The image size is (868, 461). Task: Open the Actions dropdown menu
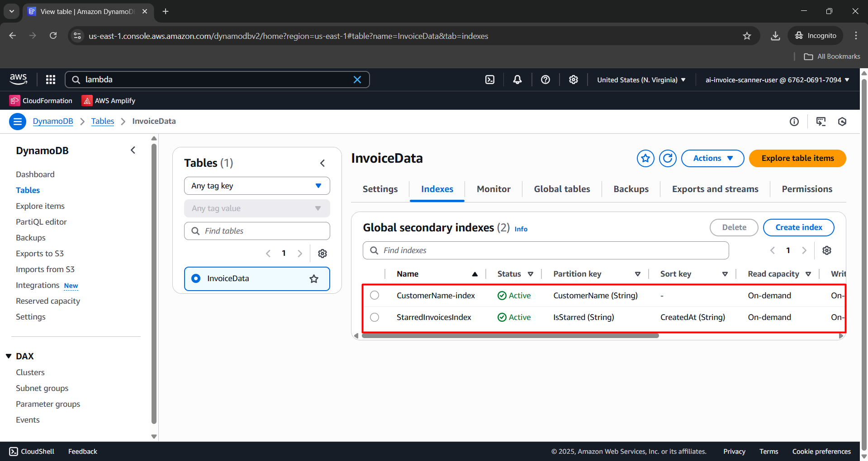(x=712, y=158)
